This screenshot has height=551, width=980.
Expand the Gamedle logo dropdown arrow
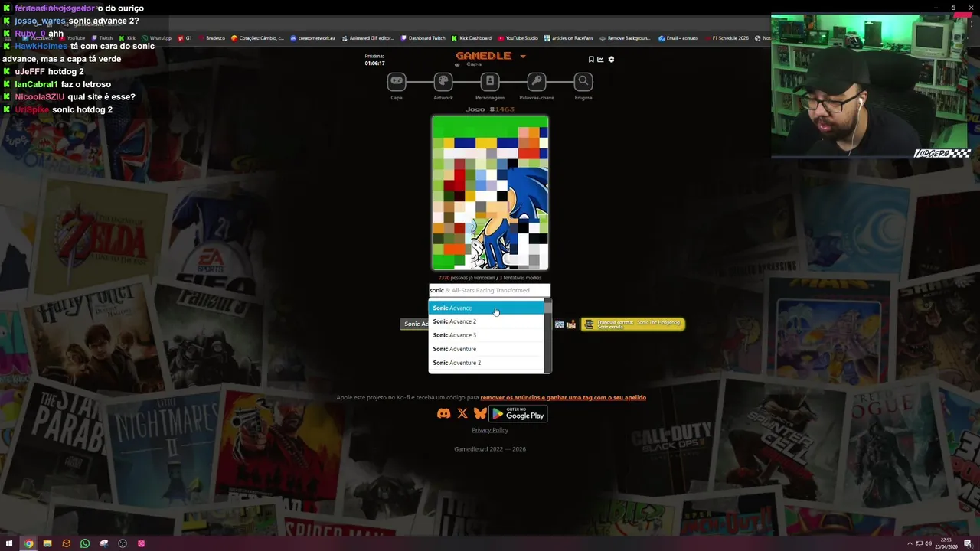[x=523, y=57]
